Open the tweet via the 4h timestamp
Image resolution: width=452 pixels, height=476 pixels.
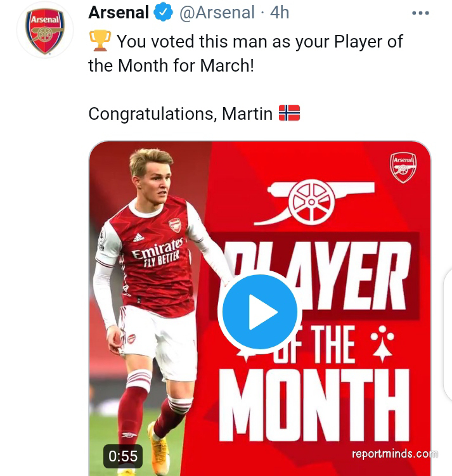(280, 12)
